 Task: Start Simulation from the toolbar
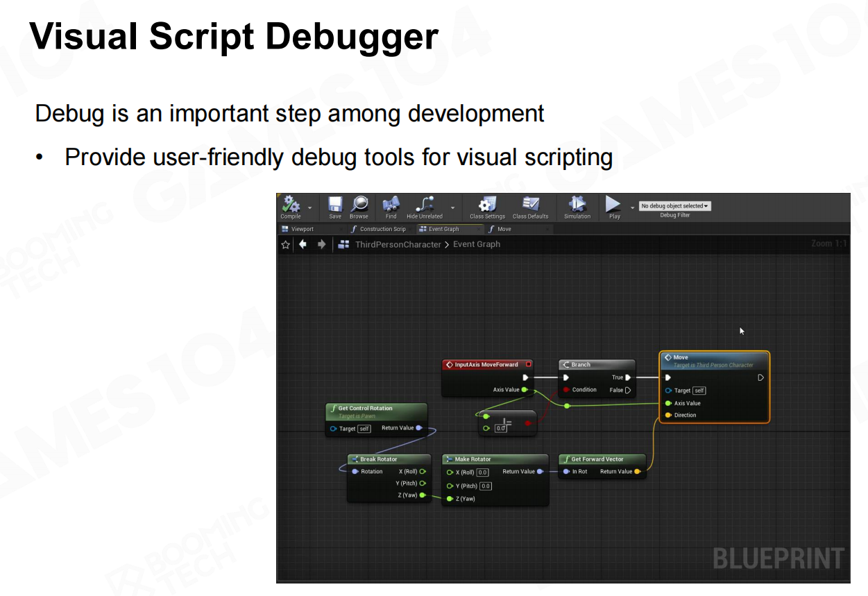pyautogui.click(x=577, y=205)
